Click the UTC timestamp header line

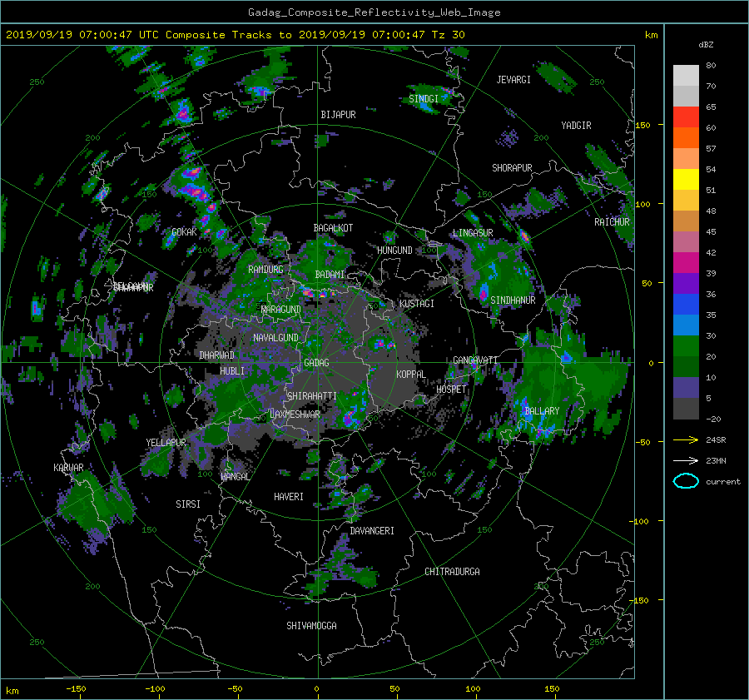coord(236,34)
